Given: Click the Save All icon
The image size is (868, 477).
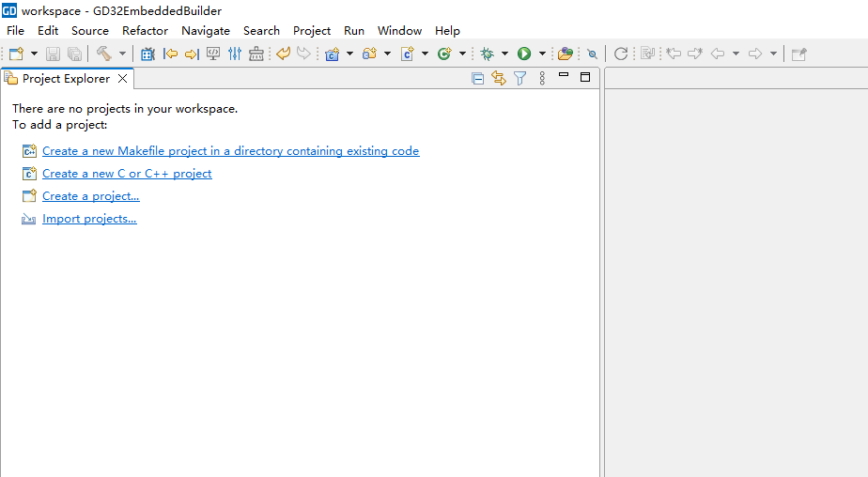Looking at the screenshot, I should coord(74,54).
